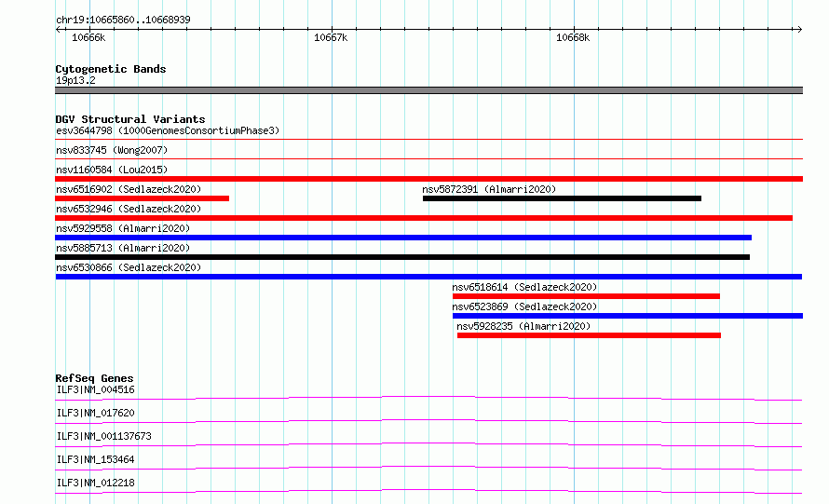Open the ILF3|NM_012218 gene label
Viewport: 829px width, 504px height.
[95, 483]
